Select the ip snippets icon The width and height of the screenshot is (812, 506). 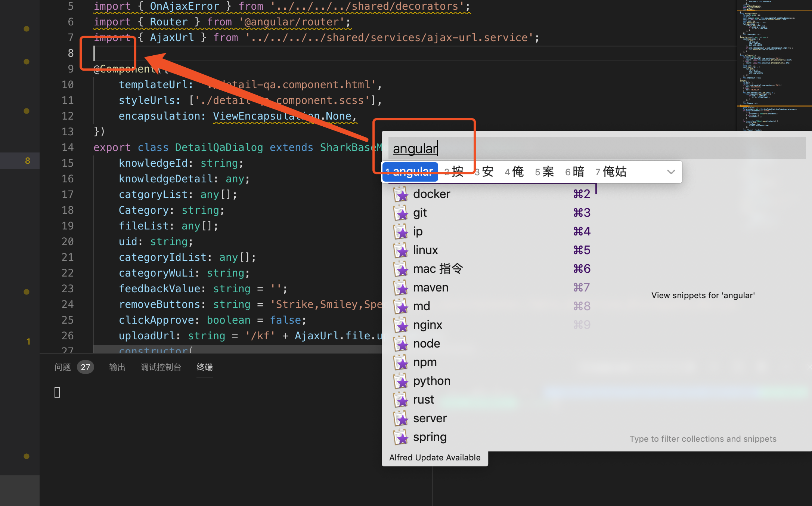pyautogui.click(x=401, y=232)
